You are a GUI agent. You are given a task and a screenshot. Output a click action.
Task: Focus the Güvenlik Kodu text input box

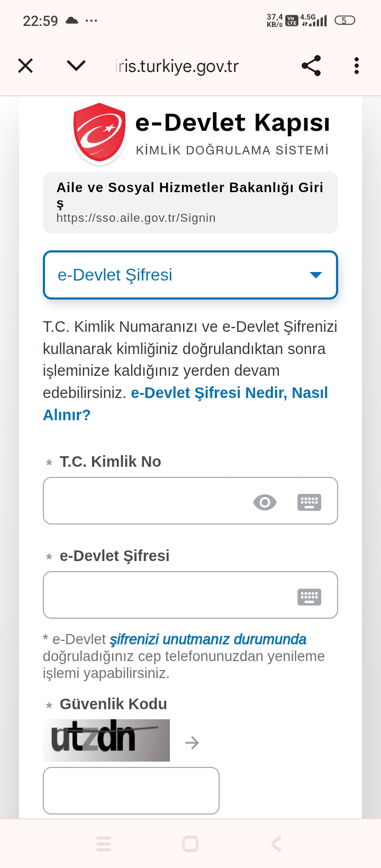[131, 791]
